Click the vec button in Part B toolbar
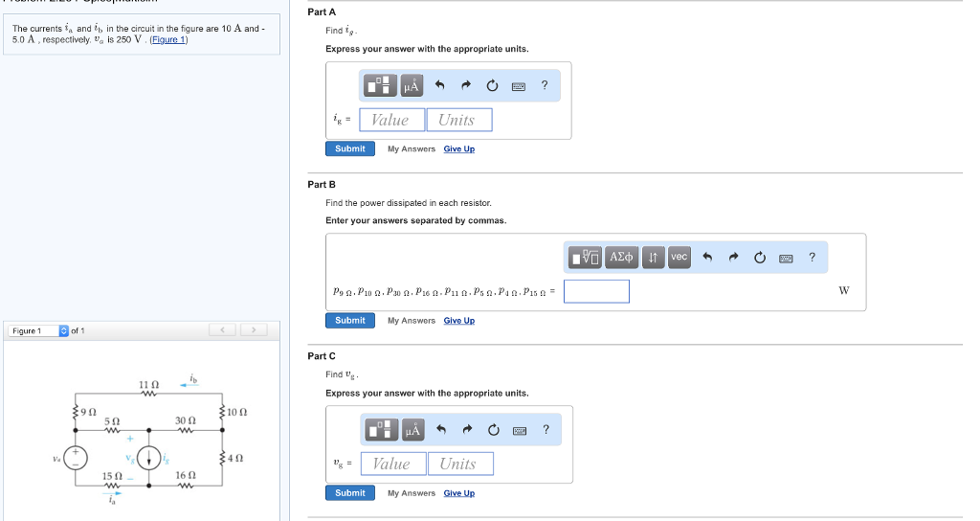This screenshot has height=521, width=980. (x=679, y=257)
